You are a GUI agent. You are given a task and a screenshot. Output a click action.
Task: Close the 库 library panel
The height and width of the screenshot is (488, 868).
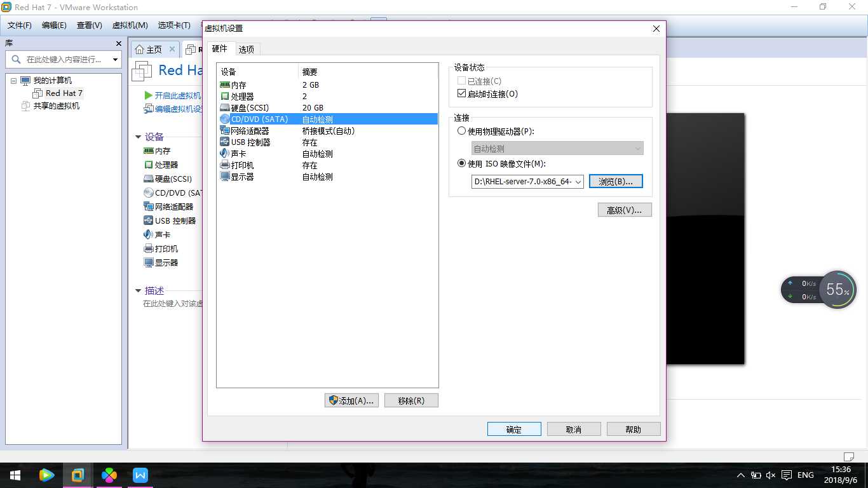click(x=118, y=43)
